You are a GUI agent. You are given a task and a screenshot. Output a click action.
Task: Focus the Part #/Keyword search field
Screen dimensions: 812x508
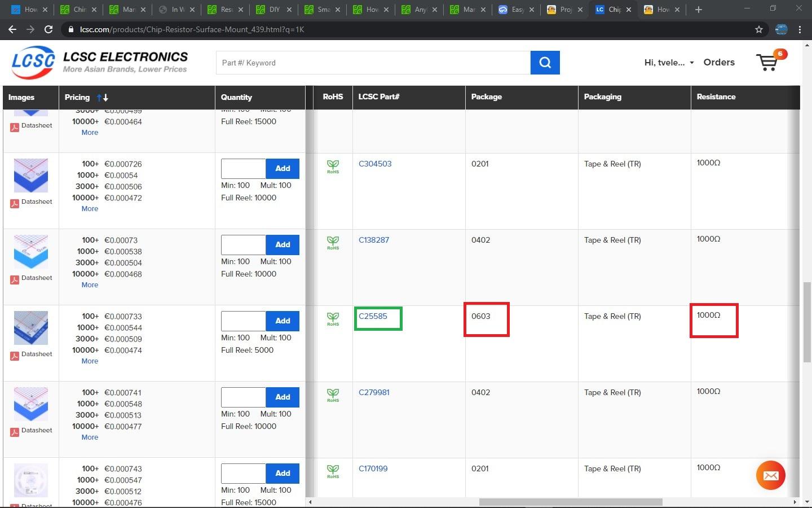373,63
